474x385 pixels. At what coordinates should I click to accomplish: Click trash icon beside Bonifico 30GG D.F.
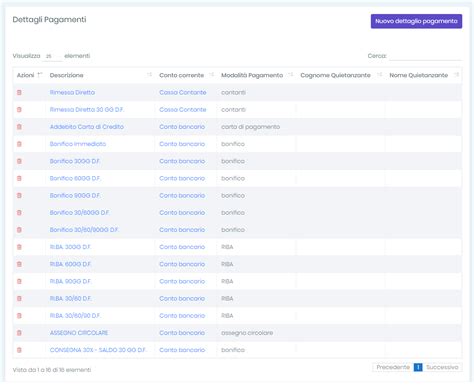(x=19, y=161)
